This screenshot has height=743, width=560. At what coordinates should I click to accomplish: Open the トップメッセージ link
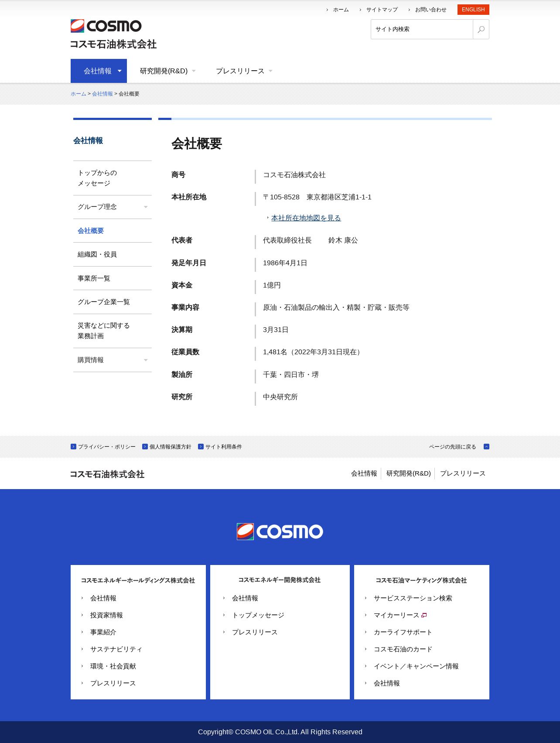pos(258,615)
